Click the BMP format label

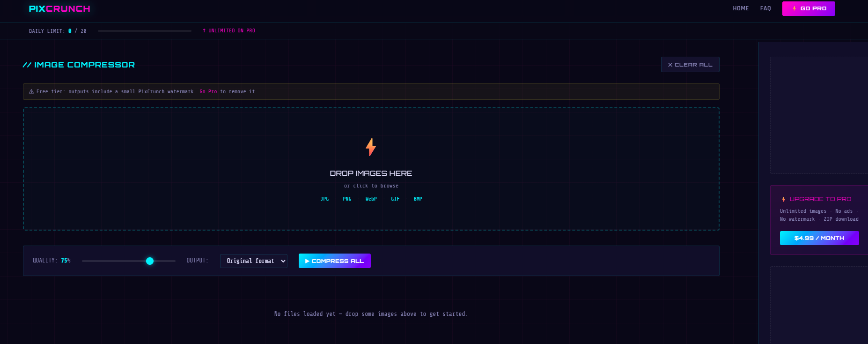pyautogui.click(x=418, y=199)
